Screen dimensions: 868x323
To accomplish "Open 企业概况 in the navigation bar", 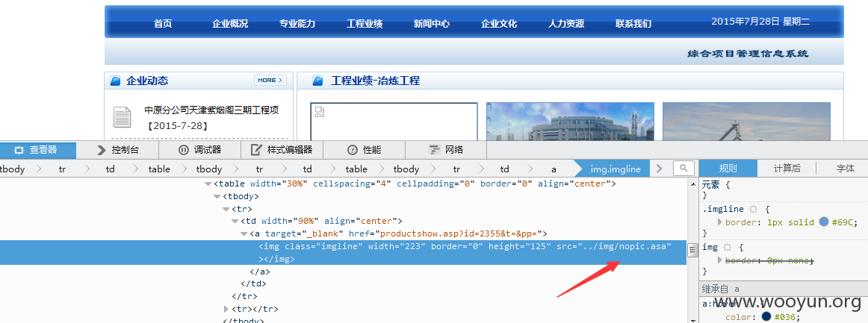I will [230, 24].
